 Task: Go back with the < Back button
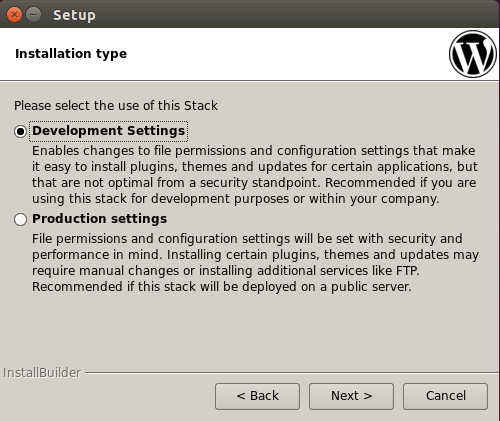[x=257, y=396]
